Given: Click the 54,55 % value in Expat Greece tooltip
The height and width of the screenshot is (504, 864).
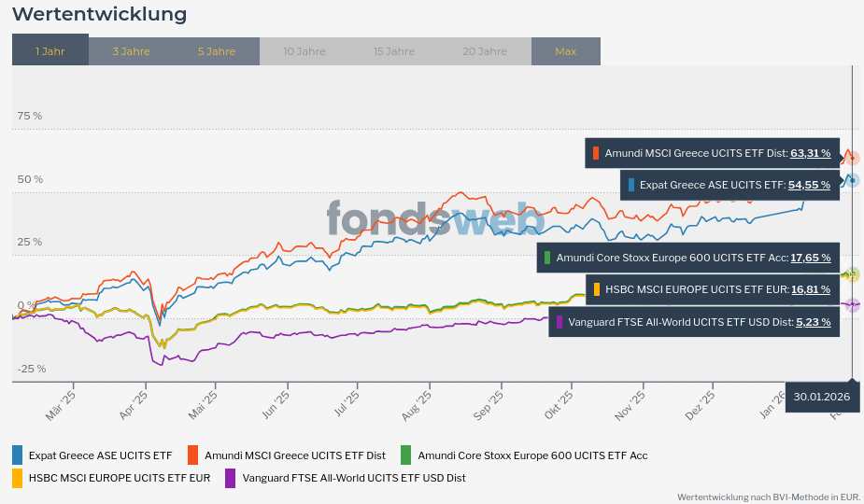Looking at the screenshot, I should pos(809,185).
